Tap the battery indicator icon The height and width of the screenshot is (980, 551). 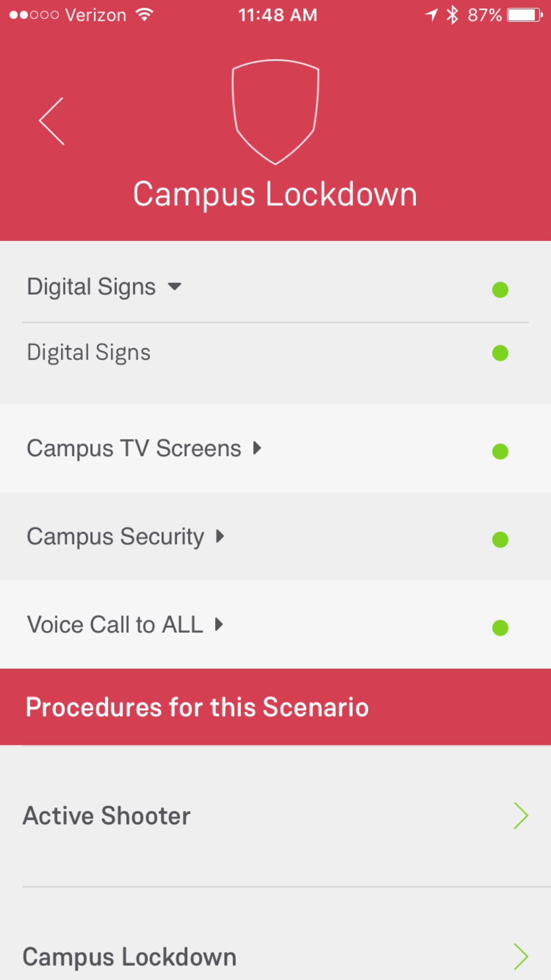click(525, 15)
